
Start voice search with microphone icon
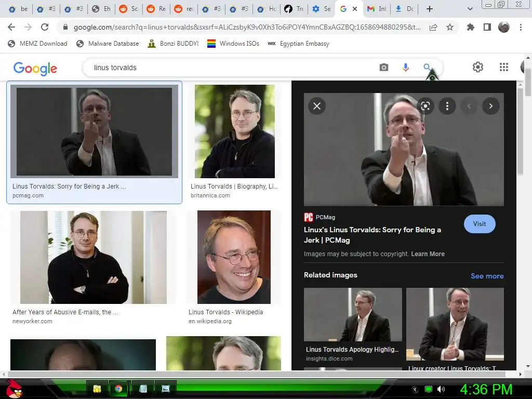405,68
